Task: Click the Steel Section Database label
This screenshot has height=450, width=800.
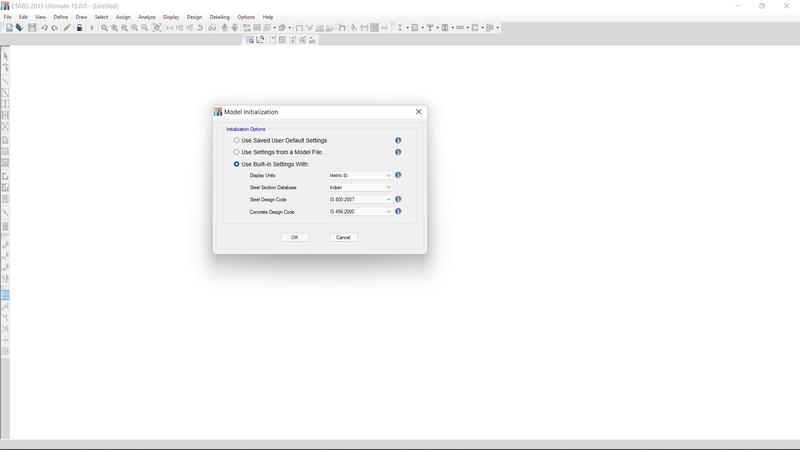Action: point(273,187)
